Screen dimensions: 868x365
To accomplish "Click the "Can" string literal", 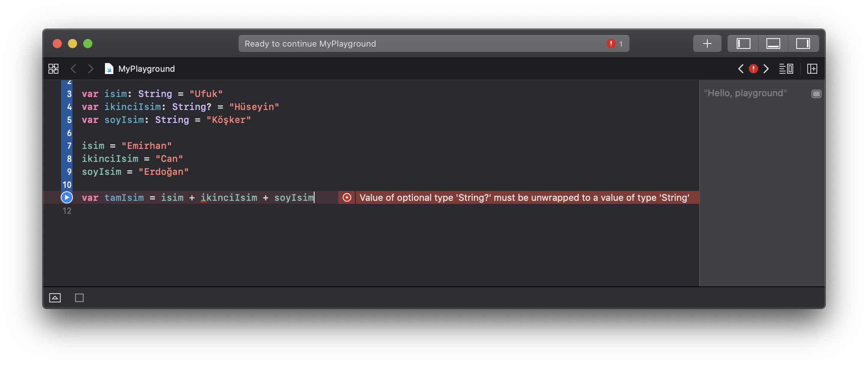I will pos(169,159).
